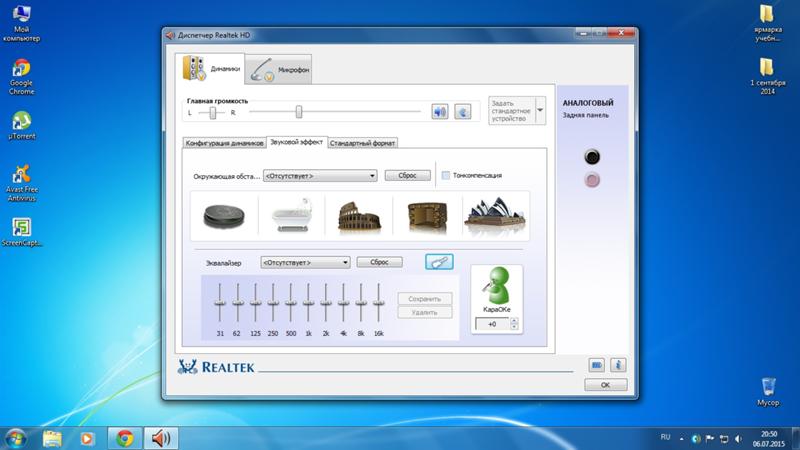The width and height of the screenshot is (800, 450).
Task: Open the Мусор recycle bin
Action: point(768,392)
